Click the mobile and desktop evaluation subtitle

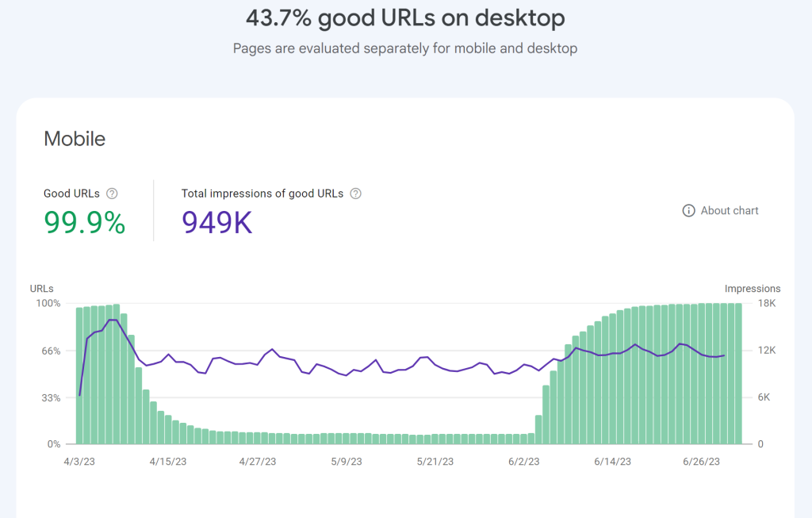click(x=405, y=48)
